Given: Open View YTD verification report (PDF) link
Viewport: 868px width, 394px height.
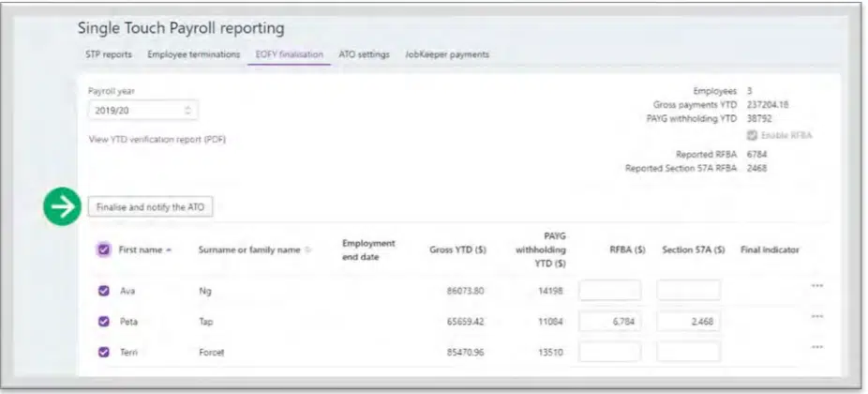Looking at the screenshot, I should [157, 140].
